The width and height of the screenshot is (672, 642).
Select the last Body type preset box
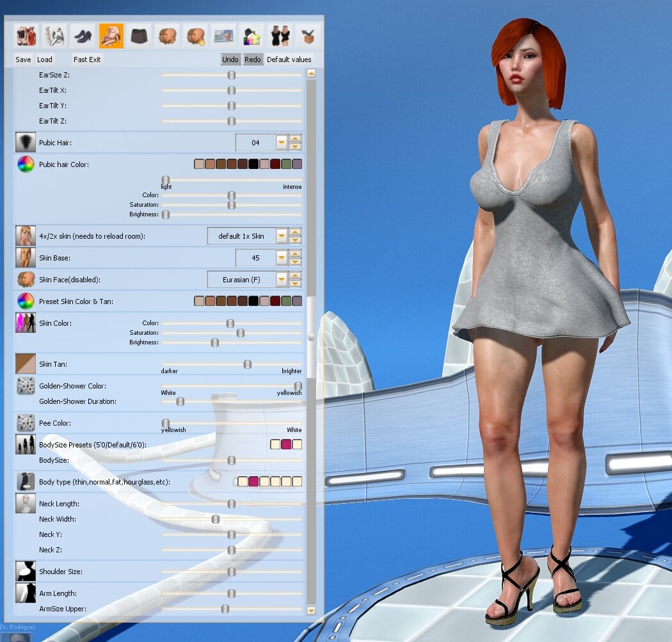(297, 481)
